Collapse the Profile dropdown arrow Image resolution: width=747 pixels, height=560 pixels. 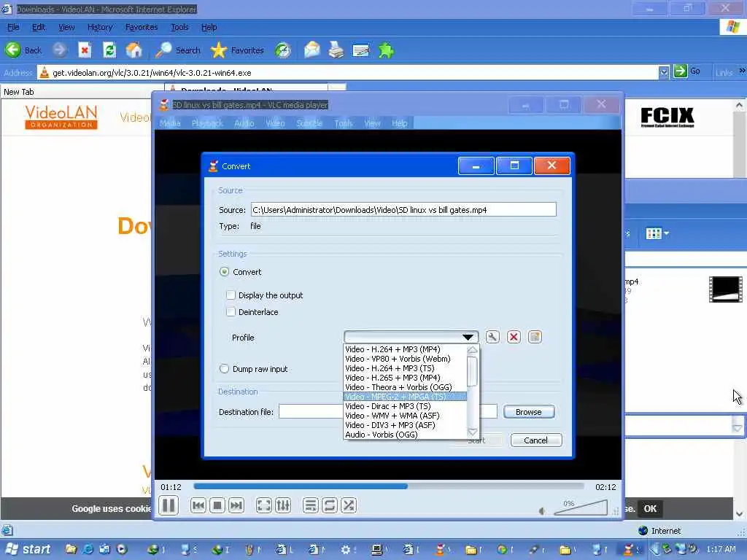[x=468, y=337]
